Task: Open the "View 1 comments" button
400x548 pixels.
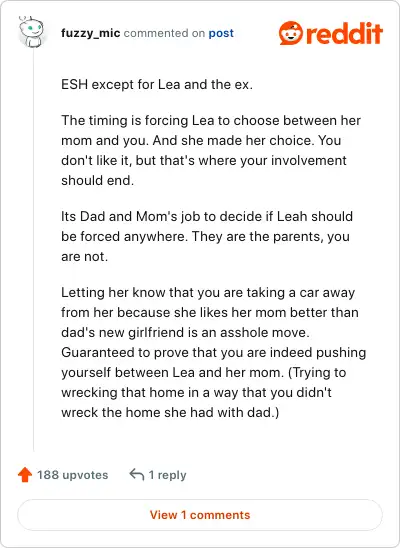Action: [x=200, y=515]
